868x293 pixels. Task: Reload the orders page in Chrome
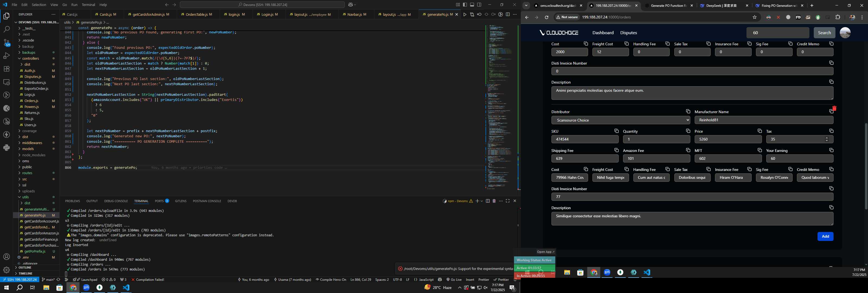[x=547, y=17]
